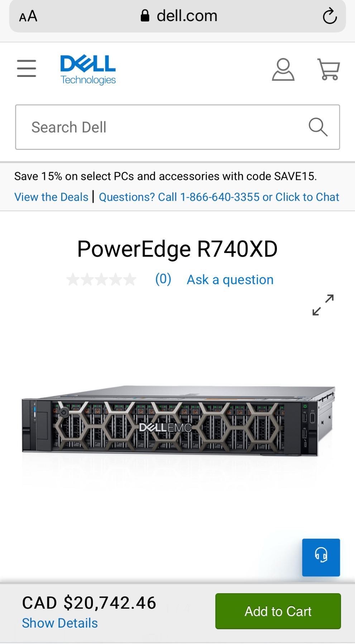This screenshot has height=644, width=355.
Task: Tap the padlock beside dell.com
Action: pyautogui.click(x=145, y=16)
